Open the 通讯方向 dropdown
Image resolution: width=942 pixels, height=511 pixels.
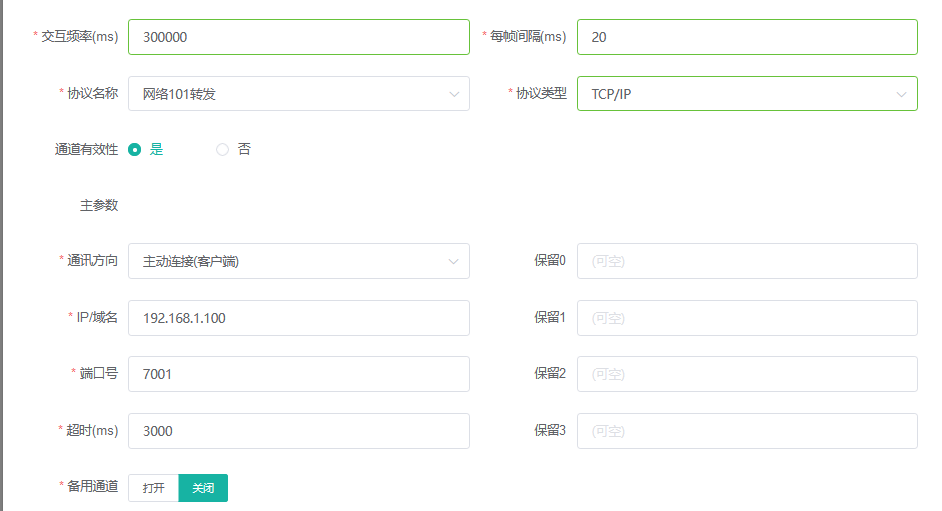point(299,261)
